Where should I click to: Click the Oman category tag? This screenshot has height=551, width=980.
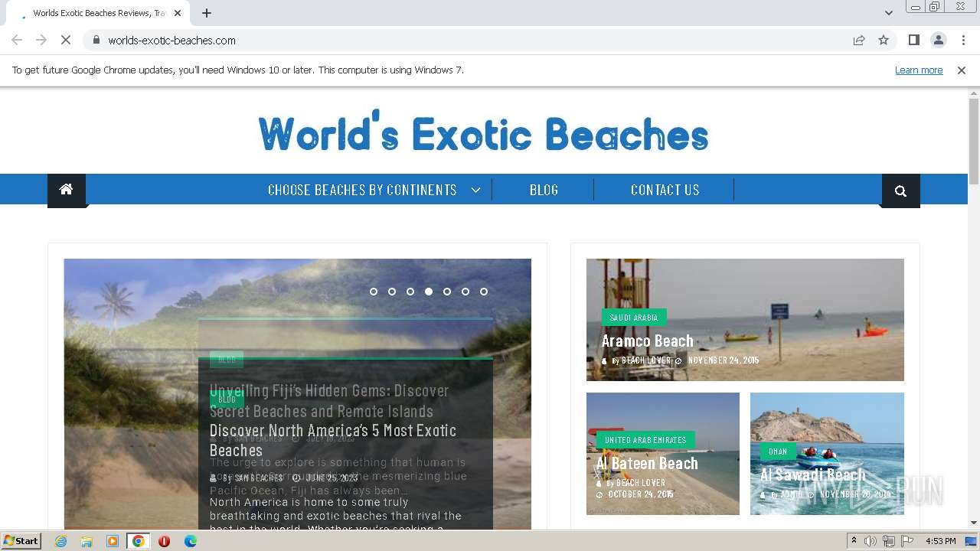[x=778, y=452]
